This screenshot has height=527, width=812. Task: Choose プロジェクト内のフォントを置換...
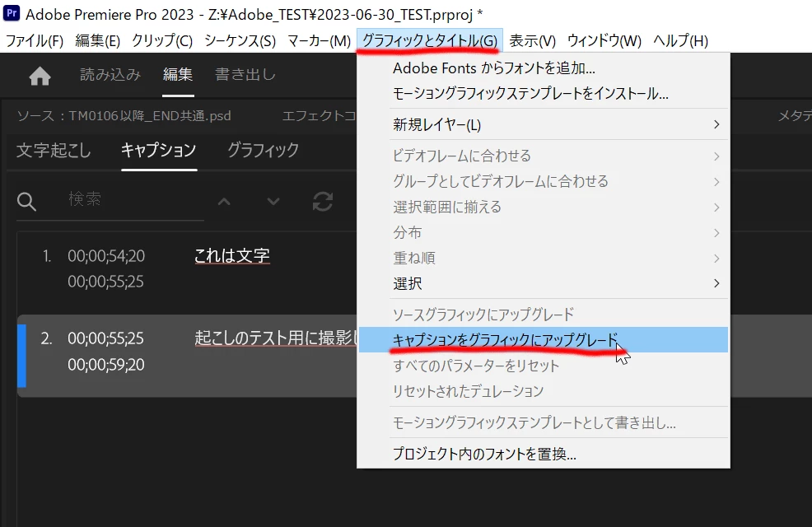click(544, 454)
